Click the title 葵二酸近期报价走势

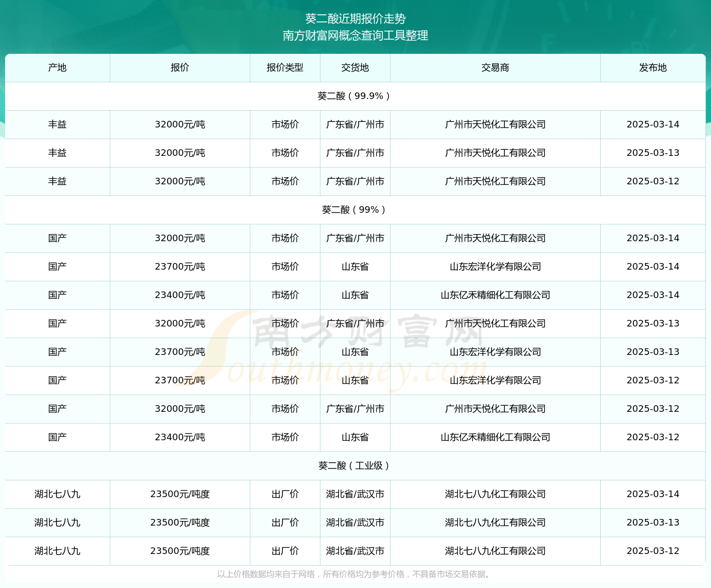[355, 19]
